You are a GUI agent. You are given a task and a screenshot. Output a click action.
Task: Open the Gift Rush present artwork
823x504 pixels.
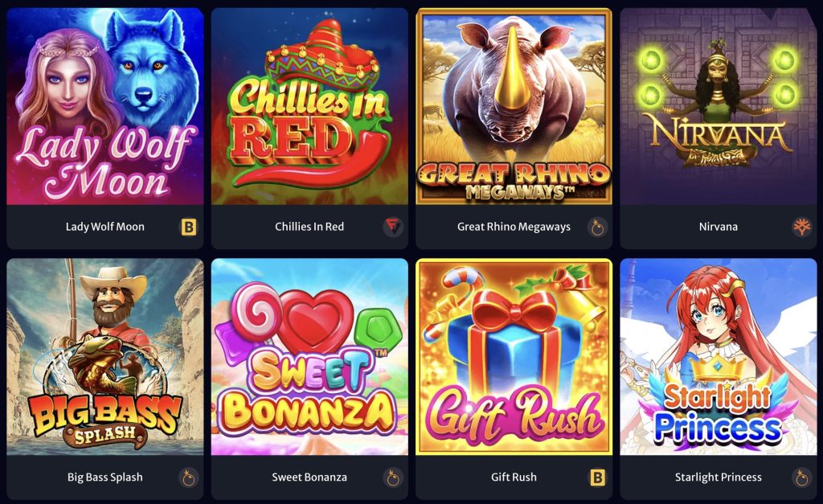point(514,356)
